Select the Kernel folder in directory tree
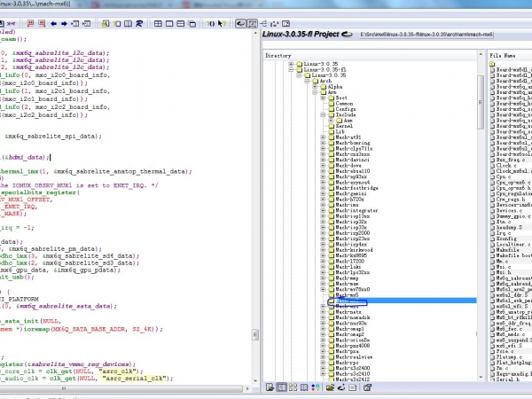This screenshot has height=399, width=532. point(344,124)
